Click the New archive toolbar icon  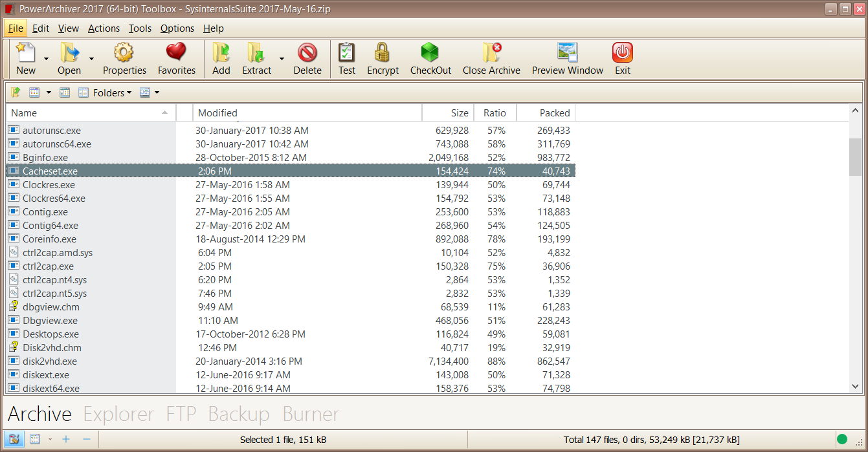pos(26,52)
